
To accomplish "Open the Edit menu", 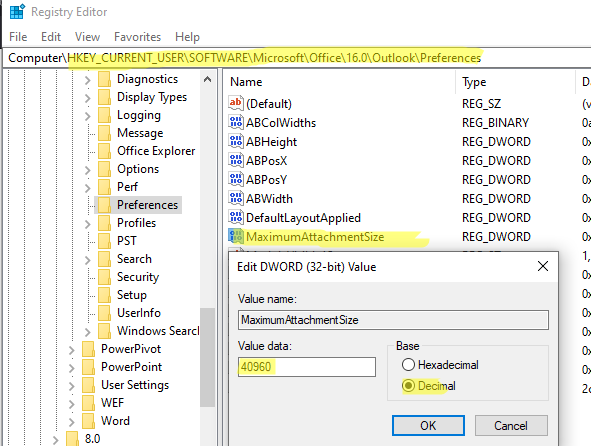I will click(51, 37).
